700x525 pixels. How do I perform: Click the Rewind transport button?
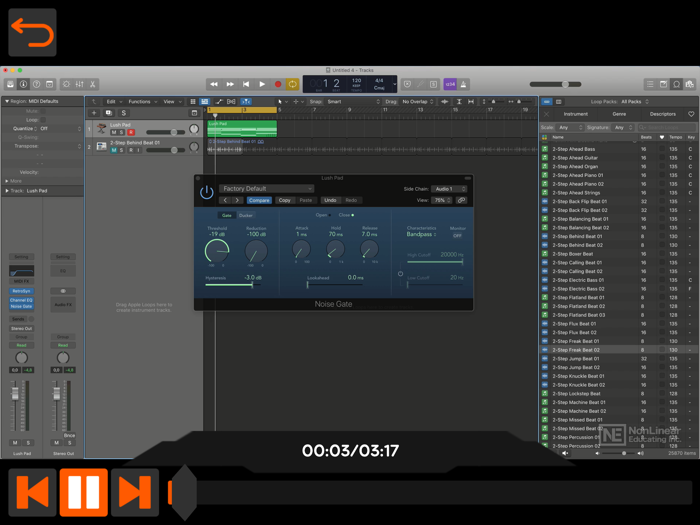click(214, 84)
